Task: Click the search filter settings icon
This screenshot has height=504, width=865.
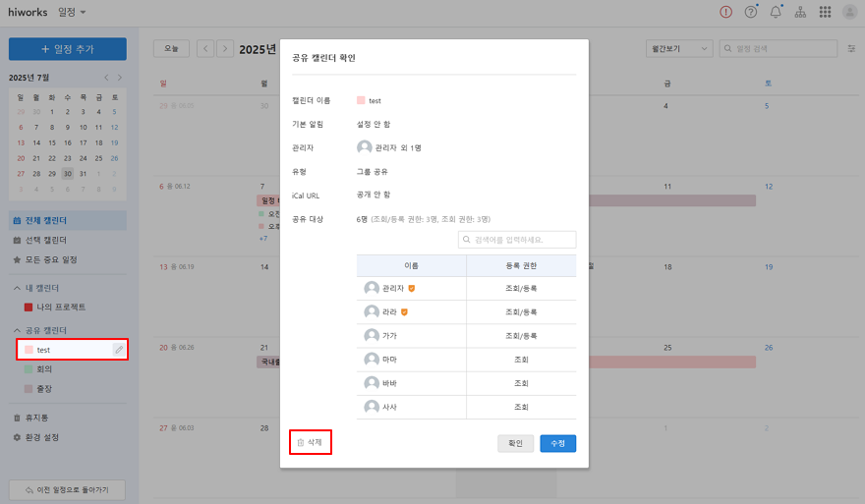Action: [851, 48]
